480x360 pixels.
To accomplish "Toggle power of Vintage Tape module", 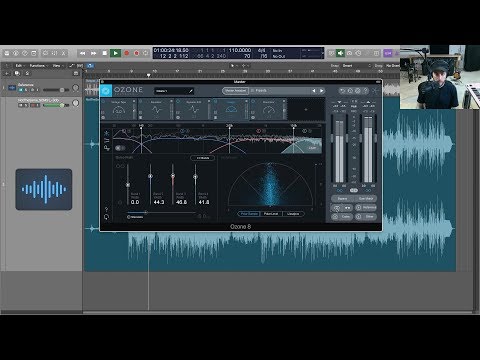I will click(103, 101).
